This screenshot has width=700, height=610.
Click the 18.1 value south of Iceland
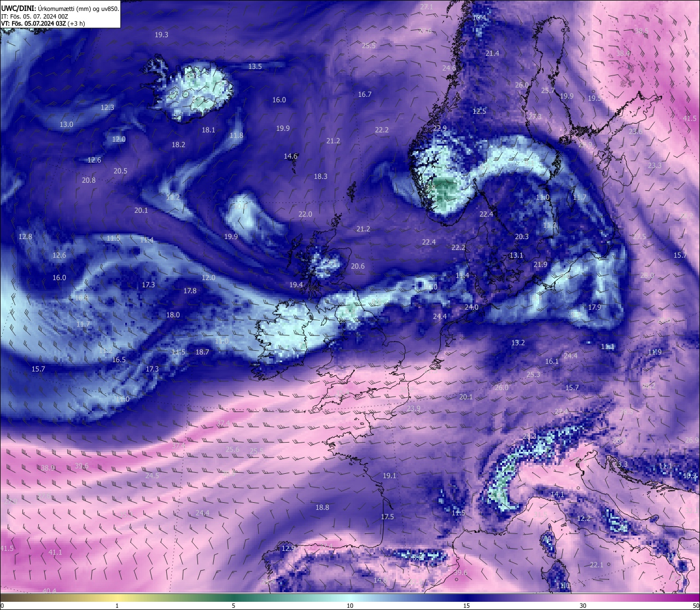pos(208,130)
